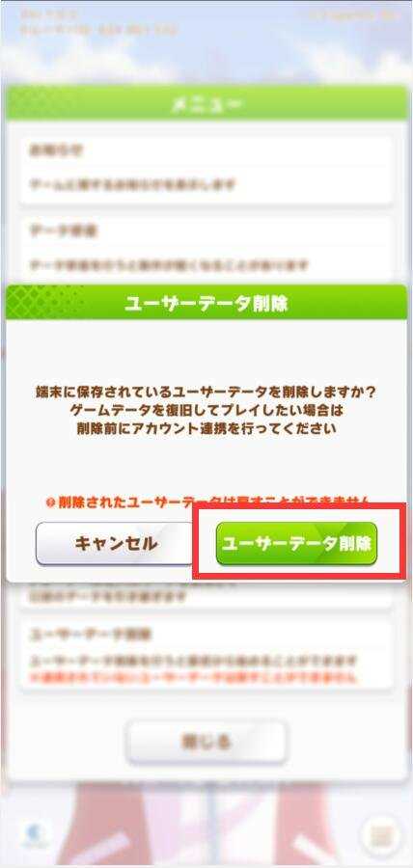Select the blurred ユーザーデータ削除 menu entry
Image resolution: width=413 pixels, height=868 pixels.
point(206,655)
